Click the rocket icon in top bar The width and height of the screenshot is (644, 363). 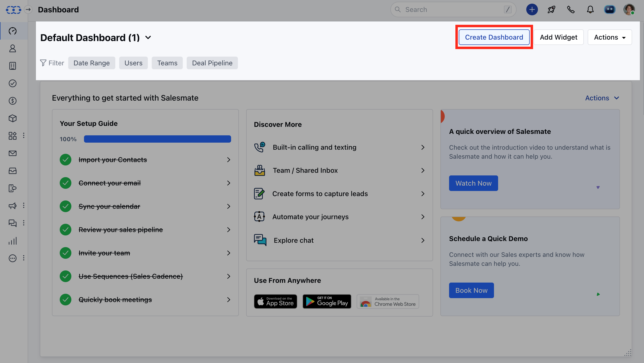[x=551, y=9]
